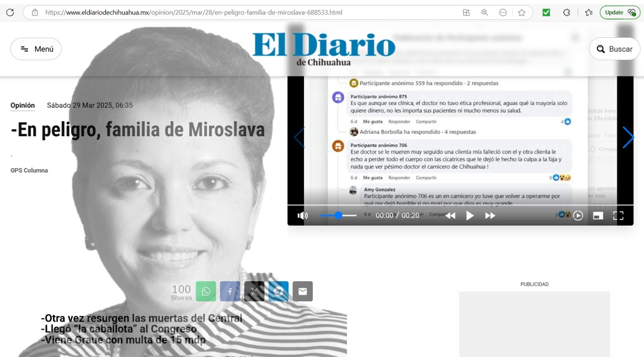Click the video progress bar
Image resolution: width=644 pixels, height=357 pixels.
(x=461, y=205)
